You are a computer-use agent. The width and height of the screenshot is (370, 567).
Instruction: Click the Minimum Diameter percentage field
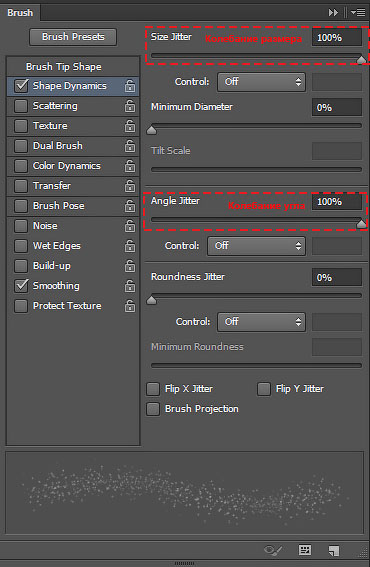click(x=337, y=107)
